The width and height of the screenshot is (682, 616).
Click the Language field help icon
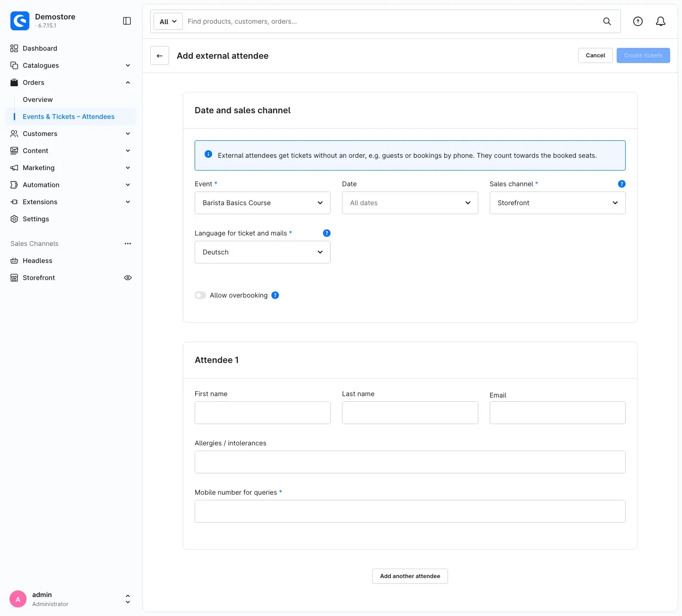tap(327, 233)
